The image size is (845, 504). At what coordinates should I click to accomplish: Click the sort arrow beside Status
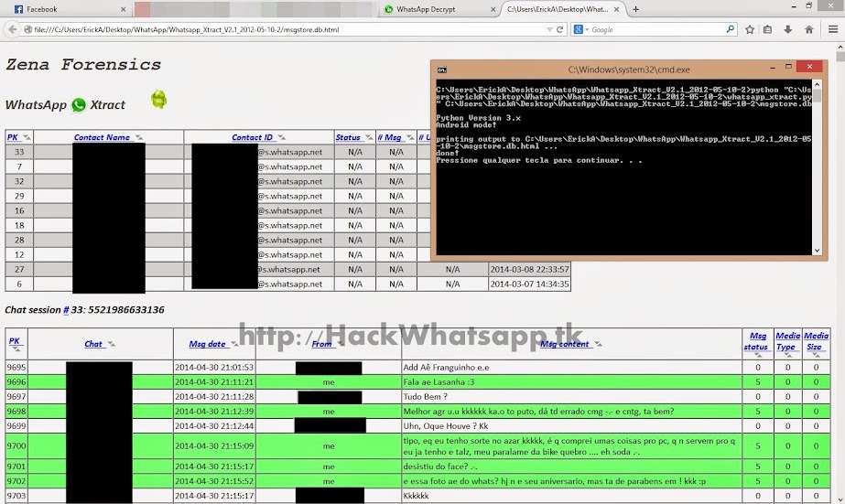[x=369, y=138]
